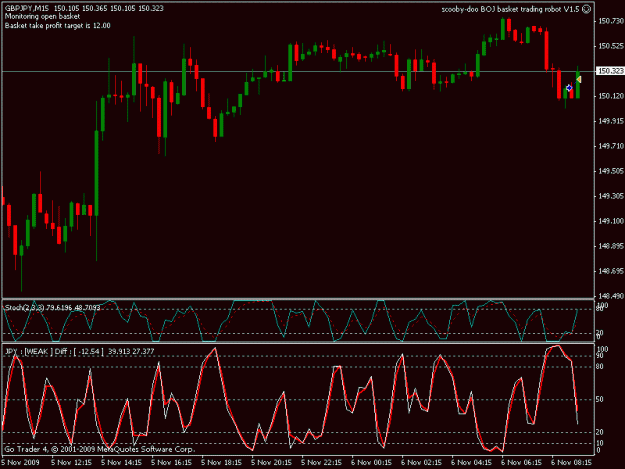Image resolution: width=625 pixels, height=469 pixels.
Task: Click the smiley face expert advisor icon
Action: (x=586, y=9)
